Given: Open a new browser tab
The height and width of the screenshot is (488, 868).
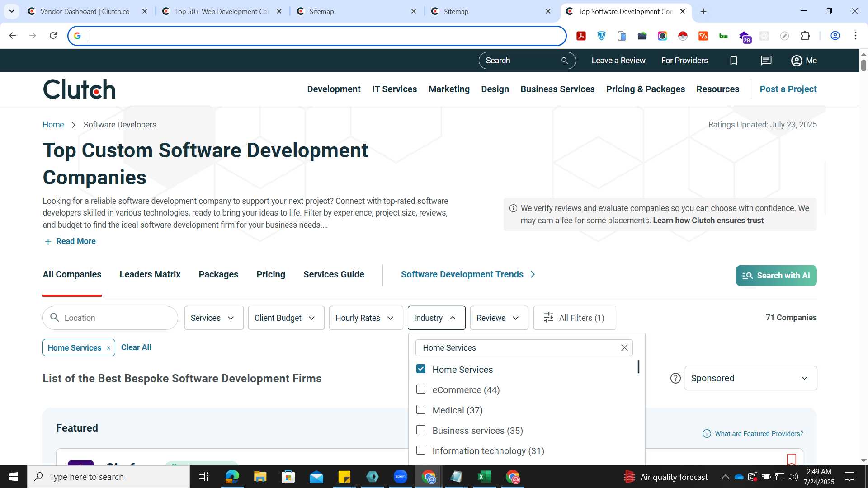Looking at the screenshot, I should point(703,11).
